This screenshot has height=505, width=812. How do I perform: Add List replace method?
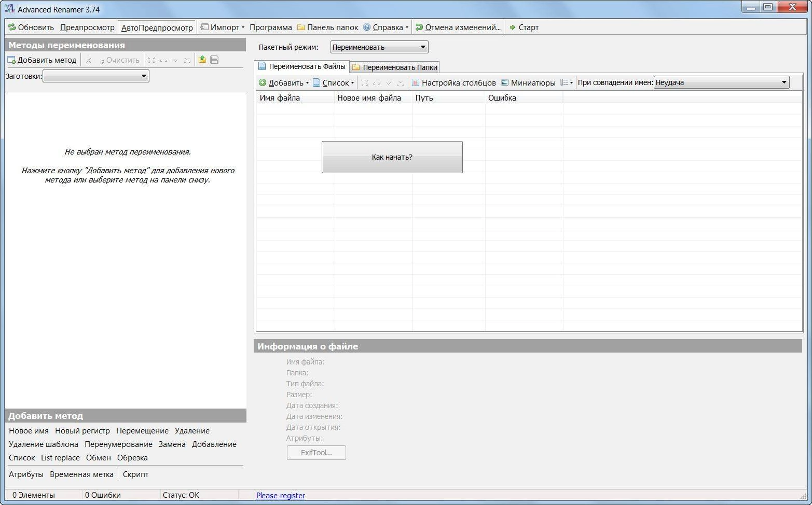click(60, 458)
